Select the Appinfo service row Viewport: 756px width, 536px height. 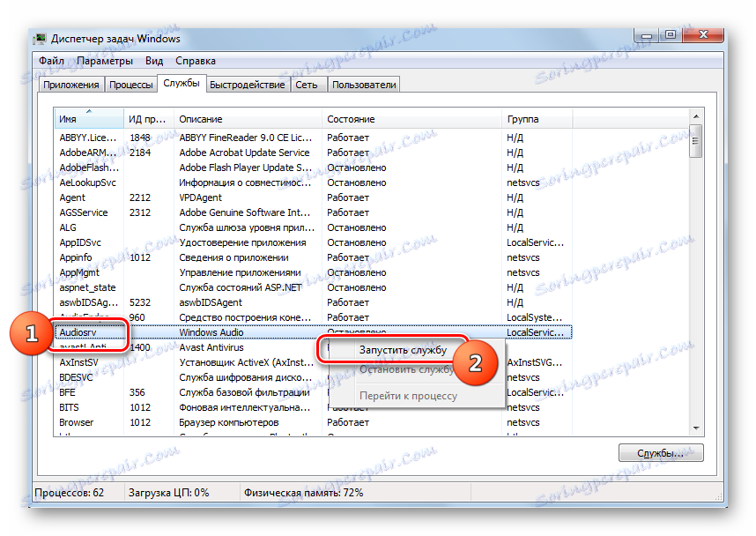tap(313, 257)
